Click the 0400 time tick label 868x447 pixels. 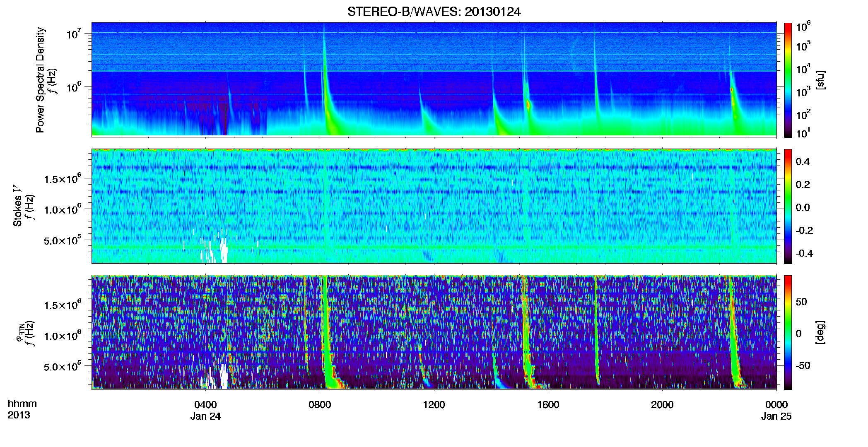click(x=205, y=404)
